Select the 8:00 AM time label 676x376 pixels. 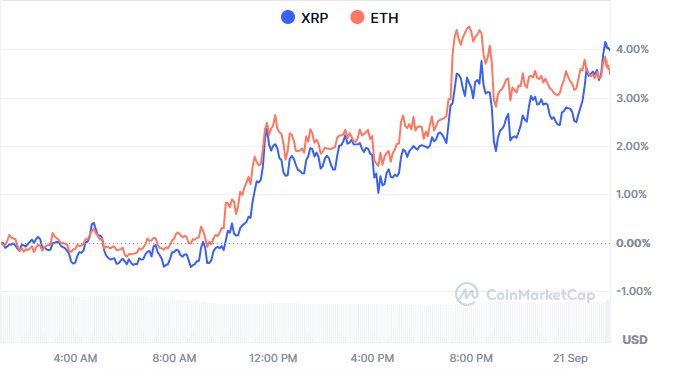(174, 358)
